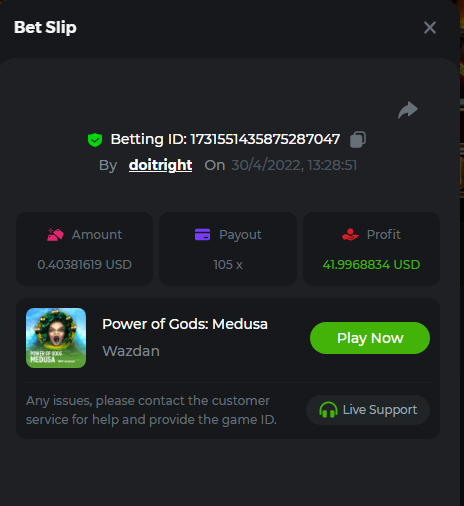464x506 pixels.
Task: Click the pink Amount icon
Action: pos(55,235)
